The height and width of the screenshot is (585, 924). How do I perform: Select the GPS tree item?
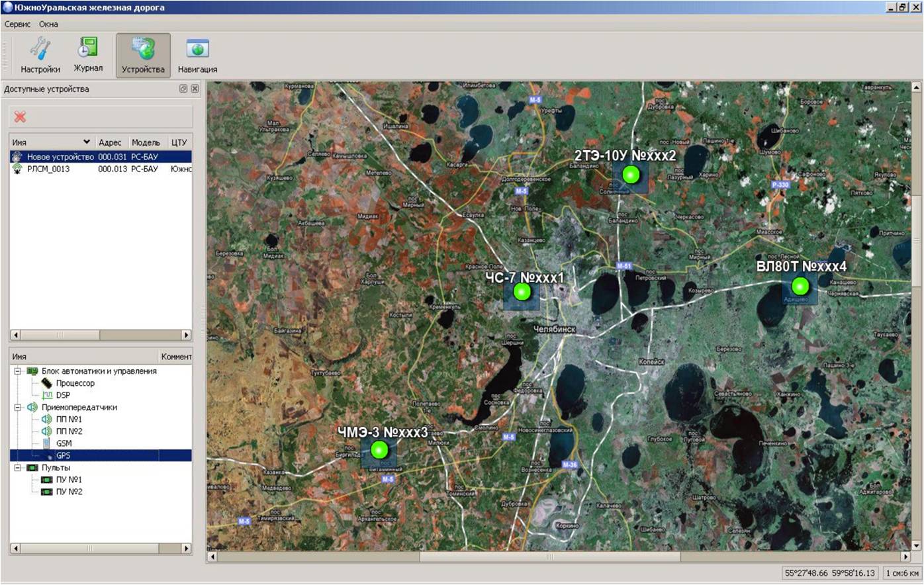coord(63,455)
